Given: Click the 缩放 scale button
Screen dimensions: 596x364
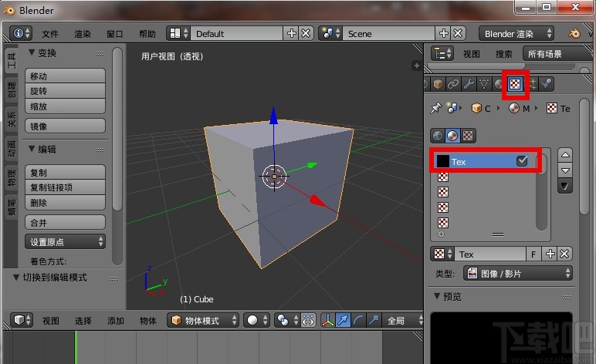Looking at the screenshot, I should (65, 106).
